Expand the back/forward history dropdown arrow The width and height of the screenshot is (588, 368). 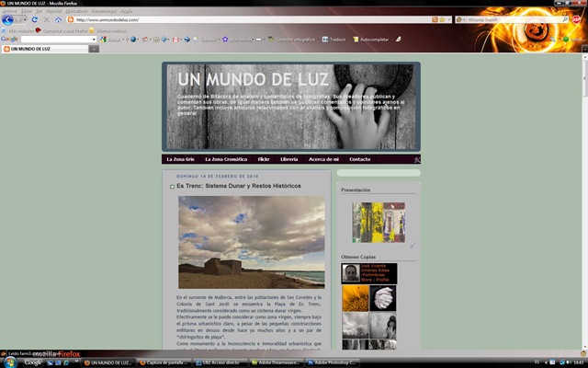pos(25,19)
